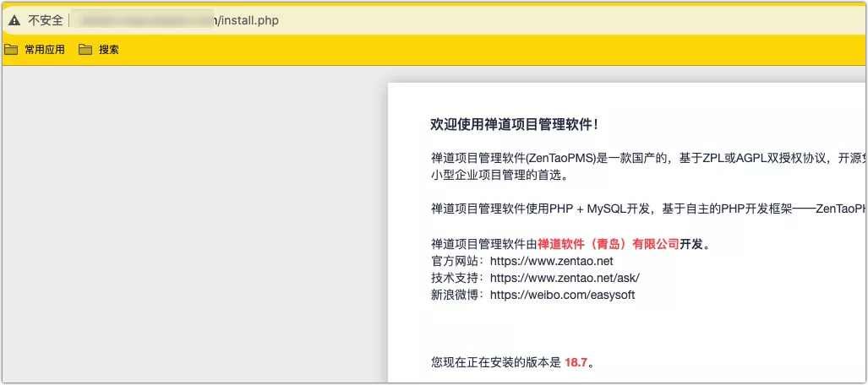Image resolution: width=868 pixels, height=385 pixels.
Task: Click the 您现在正在安装的版本是 text
Action: click(495, 363)
